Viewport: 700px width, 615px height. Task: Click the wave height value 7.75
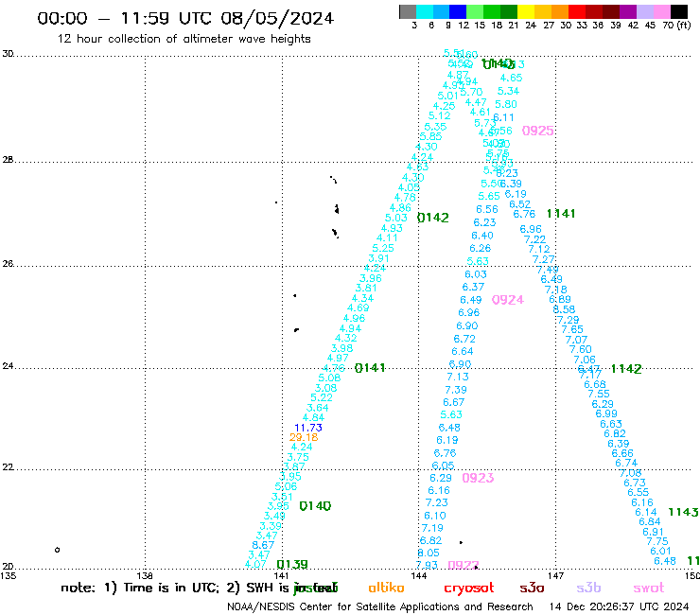(x=657, y=541)
